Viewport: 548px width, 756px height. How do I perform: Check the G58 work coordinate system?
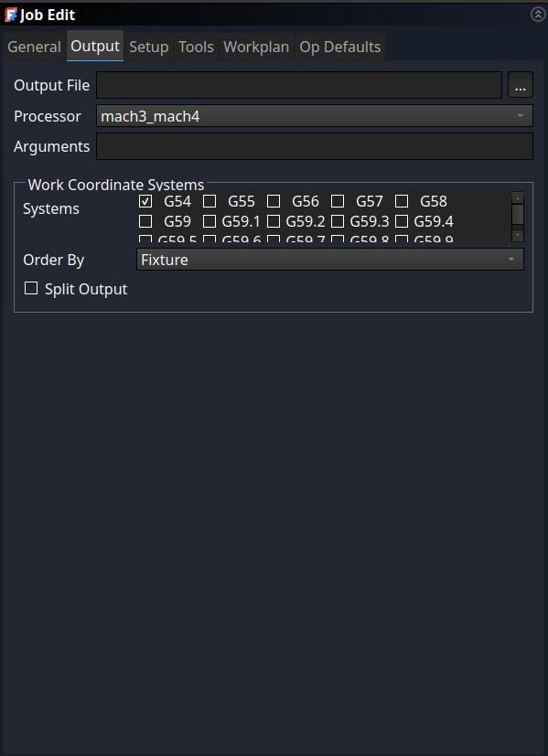(x=402, y=200)
